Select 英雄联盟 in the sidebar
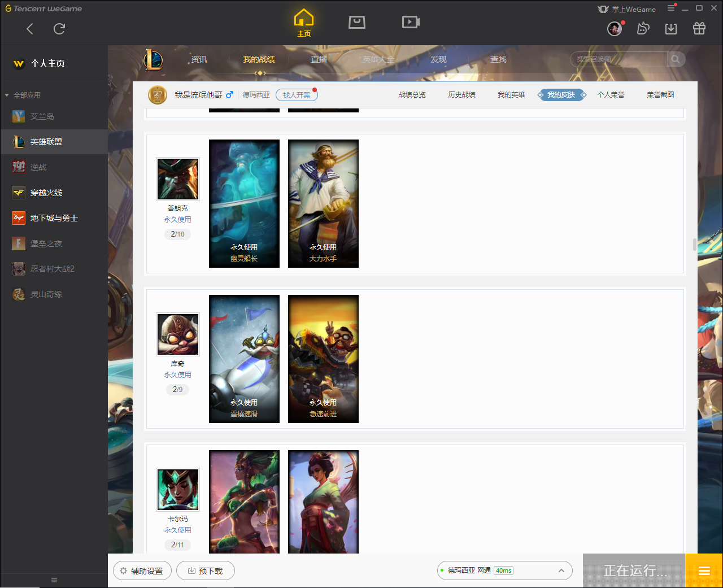Viewport: 723px width, 588px height. [x=54, y=142]
